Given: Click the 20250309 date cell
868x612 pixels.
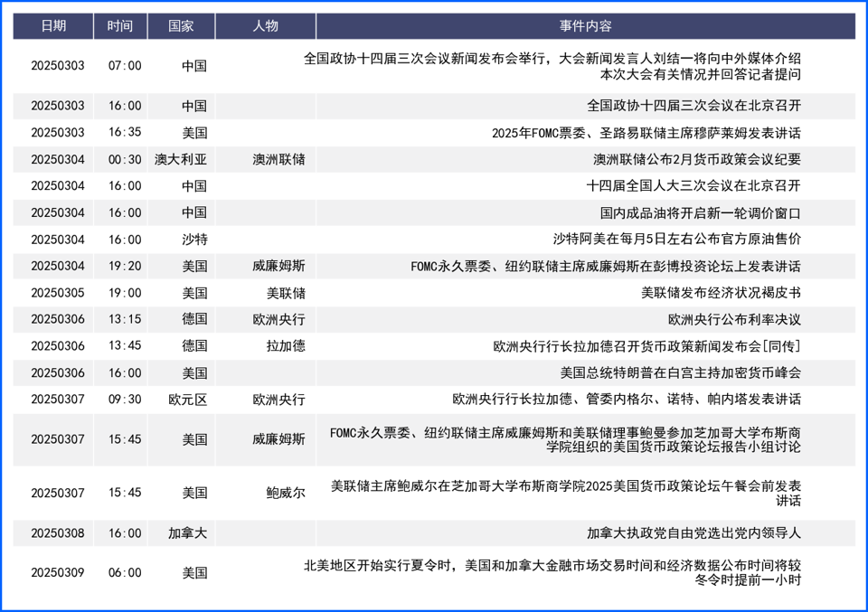Looking at the screenshot, I should coord(58,573).
